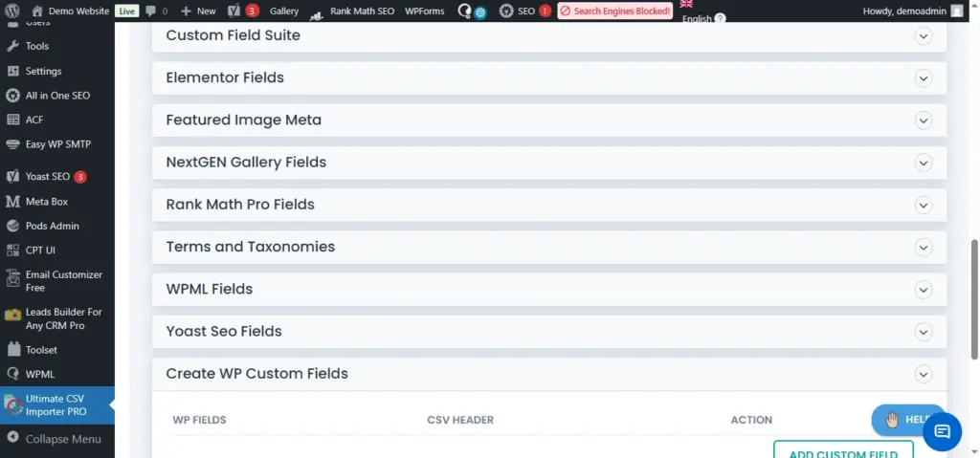This screenshot has width=980, height=458.
Task: Click the question mark beside English
Action: point(720,18)
